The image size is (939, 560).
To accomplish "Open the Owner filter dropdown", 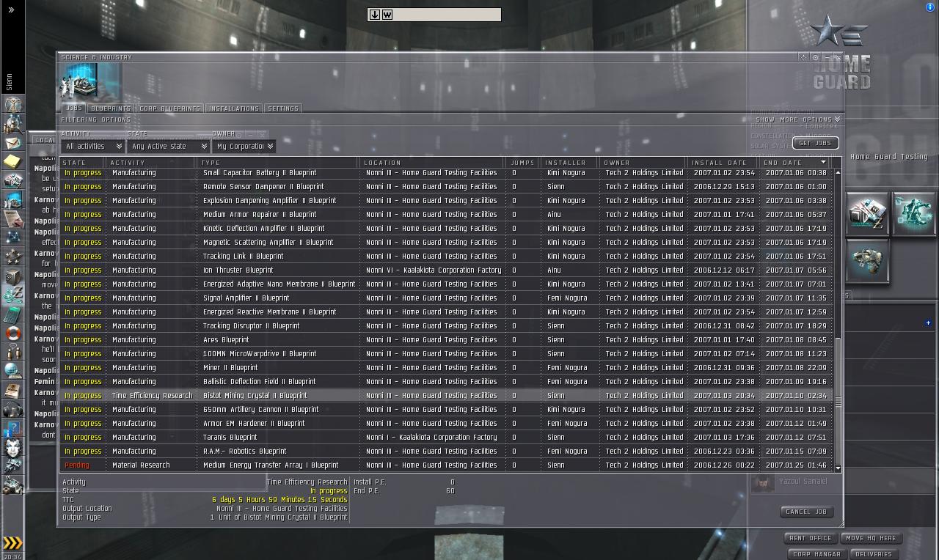I will [x=244, y=147].
